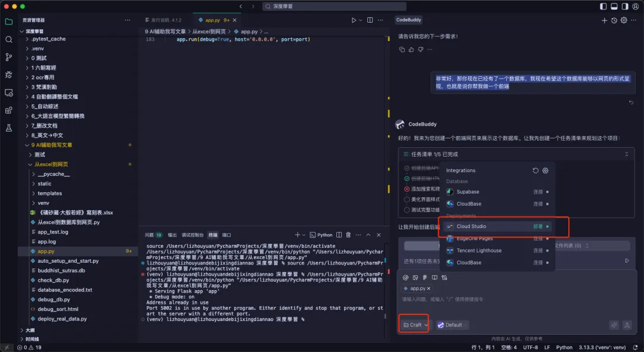The height and width of the screenshot is (352, 644).
Task: Toggle the bottom panel layout icon
Action: click(x=614, y=7)
